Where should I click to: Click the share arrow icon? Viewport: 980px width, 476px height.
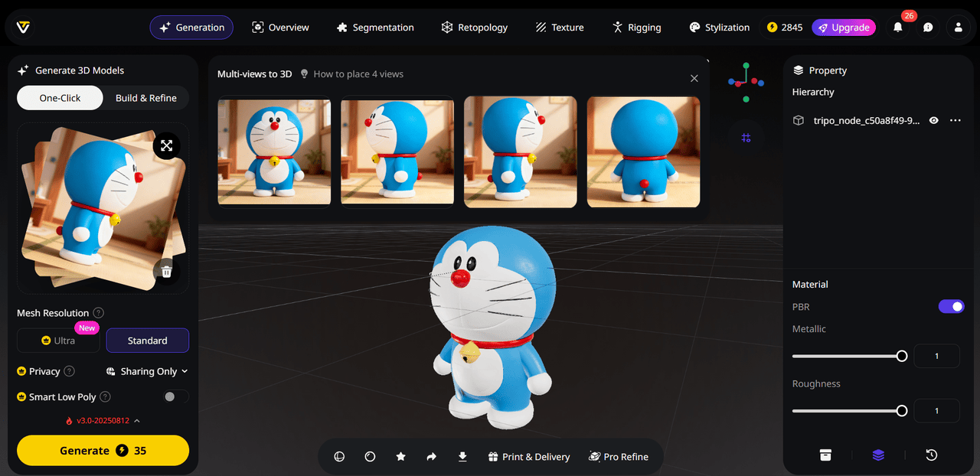tap(431, 457)
